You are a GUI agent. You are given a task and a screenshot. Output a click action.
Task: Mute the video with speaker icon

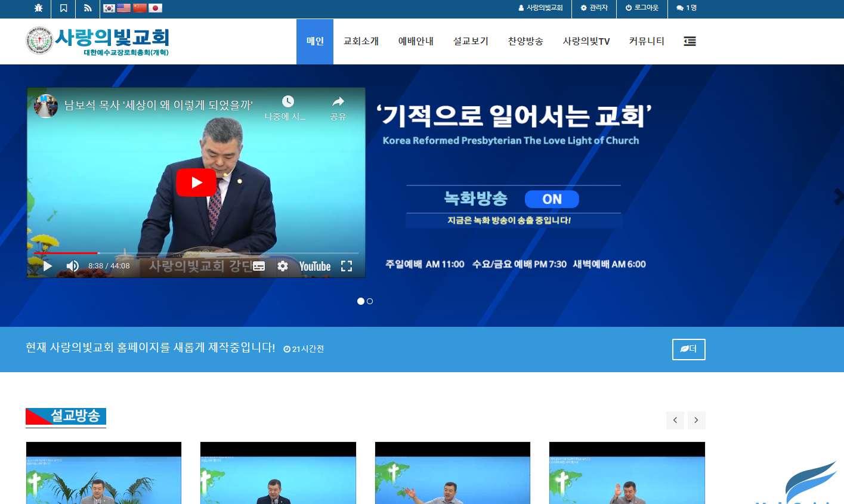click(72, 266)
